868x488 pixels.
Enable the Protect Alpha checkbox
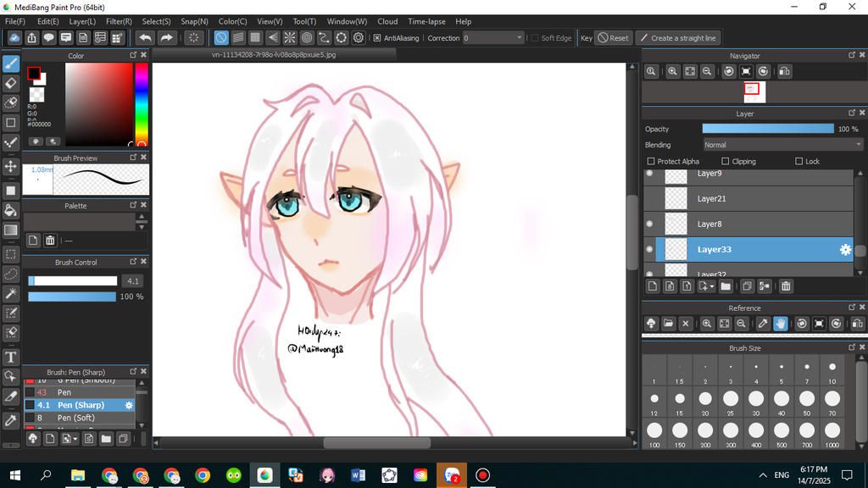click(651, 161)
